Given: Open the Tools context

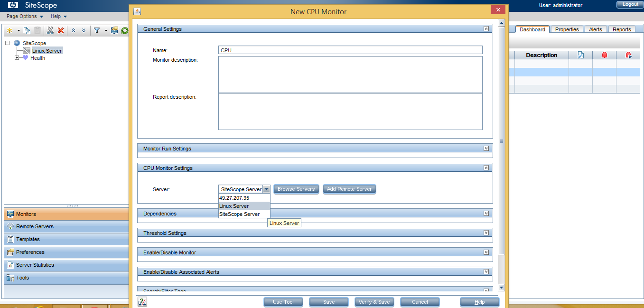Looking at the screenshot, I should [x=65, y=278].
